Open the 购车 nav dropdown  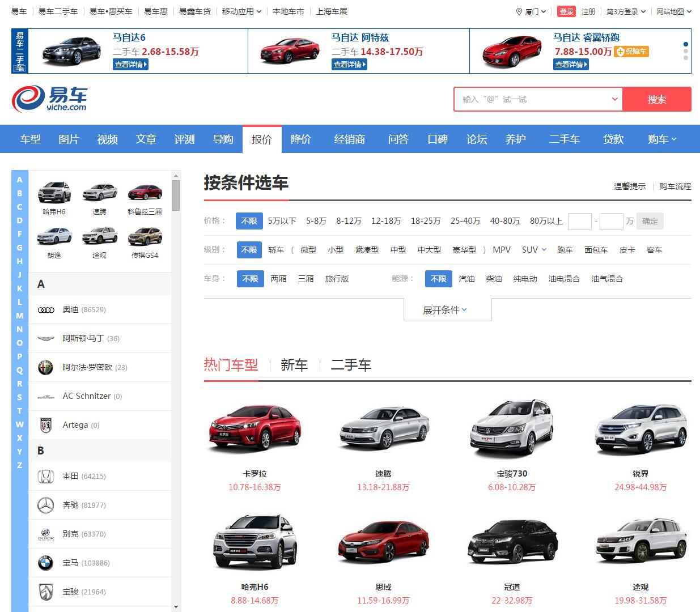pyautogui.click(x=662, y=139)
